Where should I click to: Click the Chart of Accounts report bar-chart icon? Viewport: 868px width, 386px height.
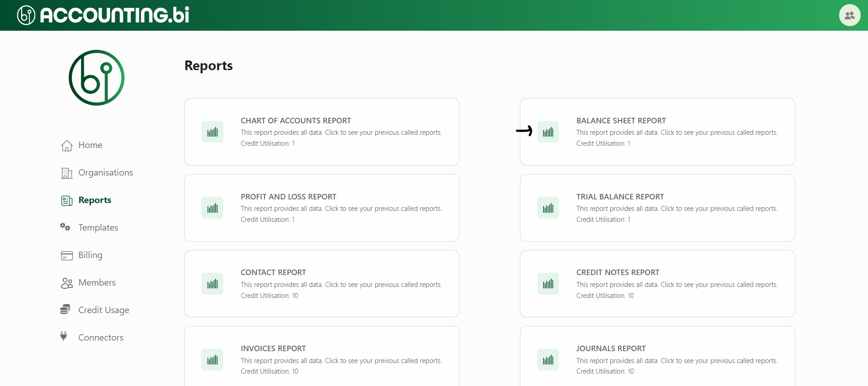(x=212, y=132)
